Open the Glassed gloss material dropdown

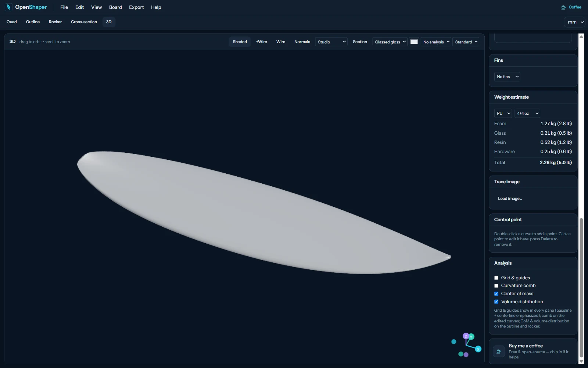pos(390,42)
